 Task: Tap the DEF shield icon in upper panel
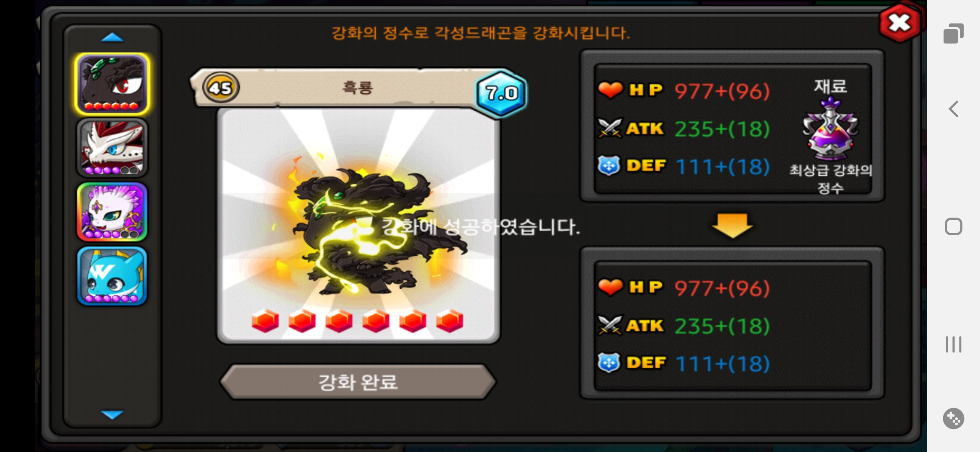tap(609, 166)
